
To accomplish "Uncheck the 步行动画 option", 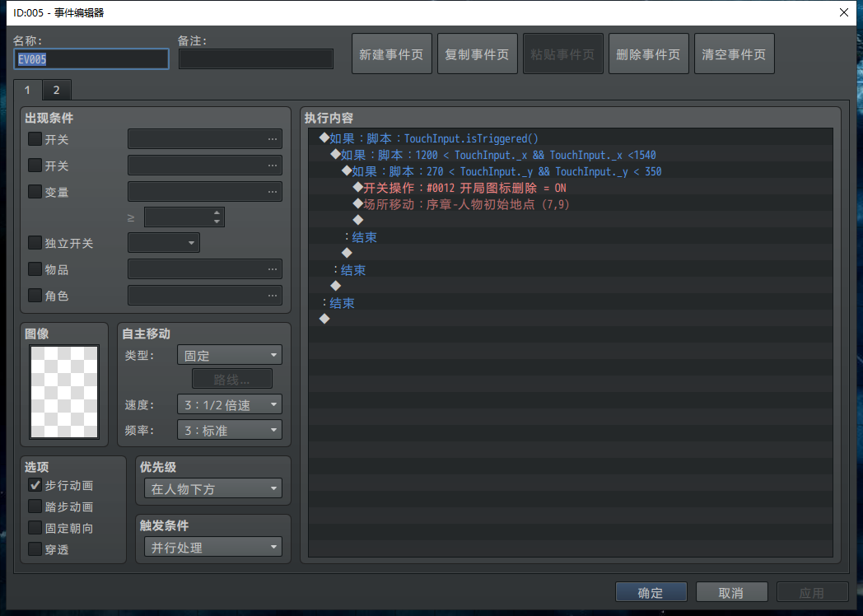I will coord(35,485).
